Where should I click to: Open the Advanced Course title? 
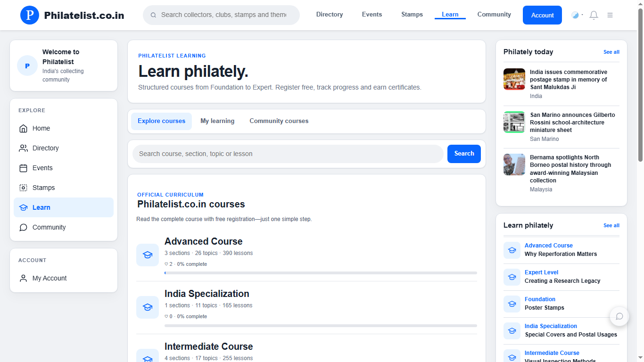(204, 241)
